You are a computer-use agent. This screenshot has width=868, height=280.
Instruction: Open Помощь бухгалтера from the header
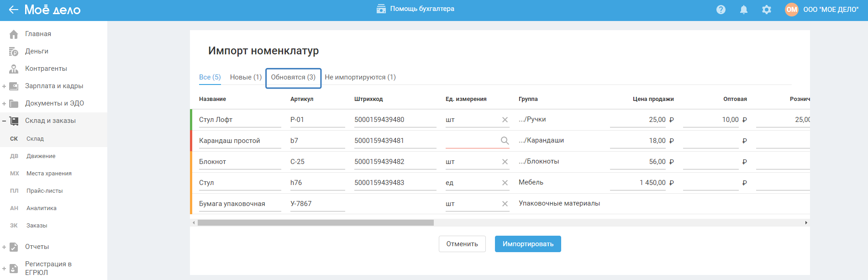(x=415, y=9)
